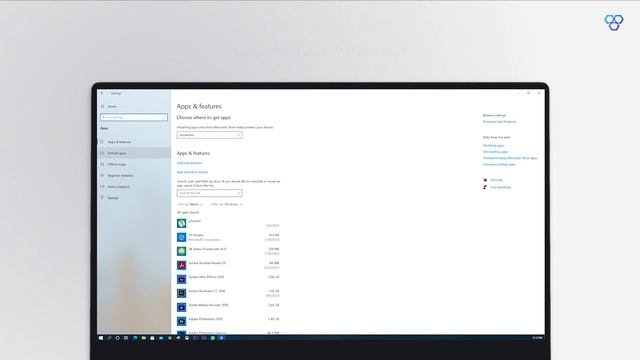Click the Cortana circle on taskbar
The image size is (640, 360).
118,338
